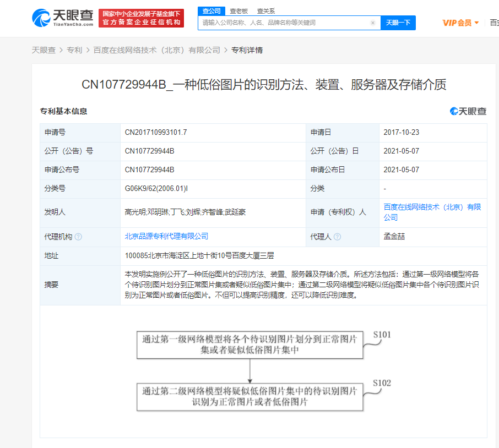Switch to the 查老板 search tab
Image resolution: width=499 pixels, height=448 pixels.
click(x=238, y=11)
